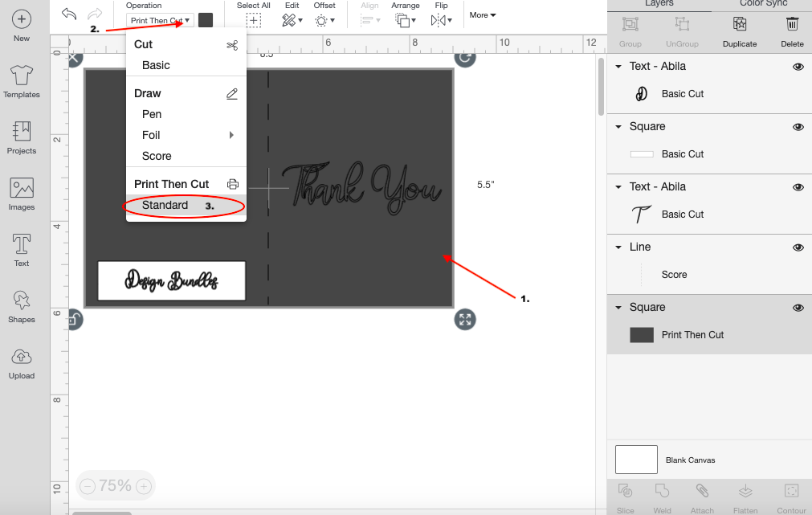Click the lock aspect ratio handle on canvas

(x=75, y=319)
